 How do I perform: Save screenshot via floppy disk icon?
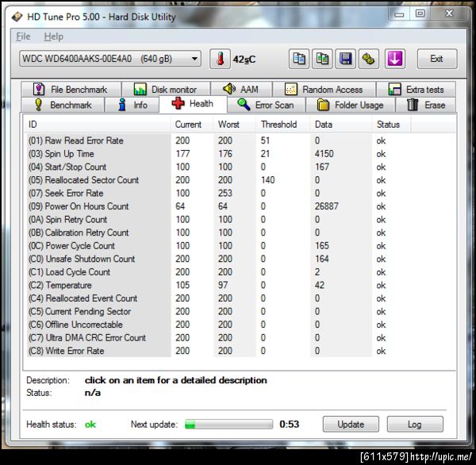click(x=345, y=59)
